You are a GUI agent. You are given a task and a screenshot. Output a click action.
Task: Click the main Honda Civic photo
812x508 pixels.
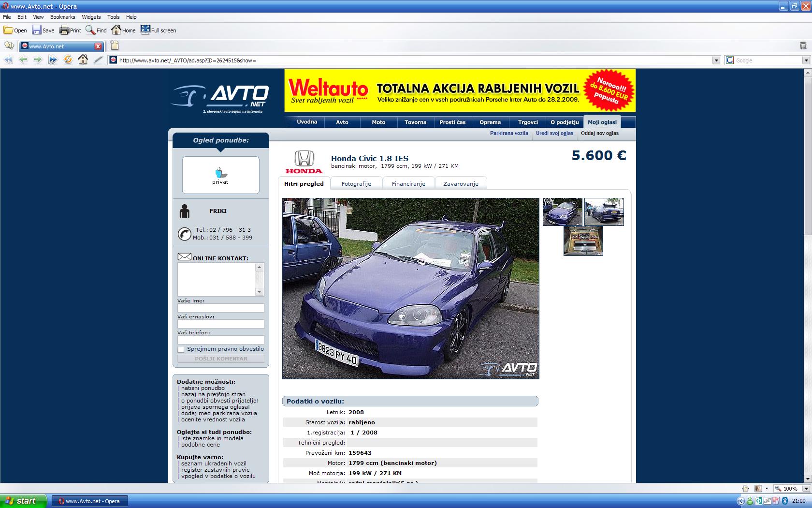point(411,288)
